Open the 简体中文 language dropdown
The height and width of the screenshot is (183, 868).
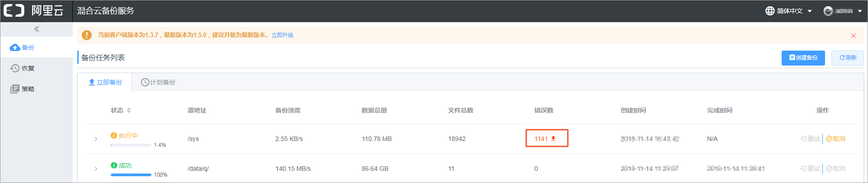(789, 11)
